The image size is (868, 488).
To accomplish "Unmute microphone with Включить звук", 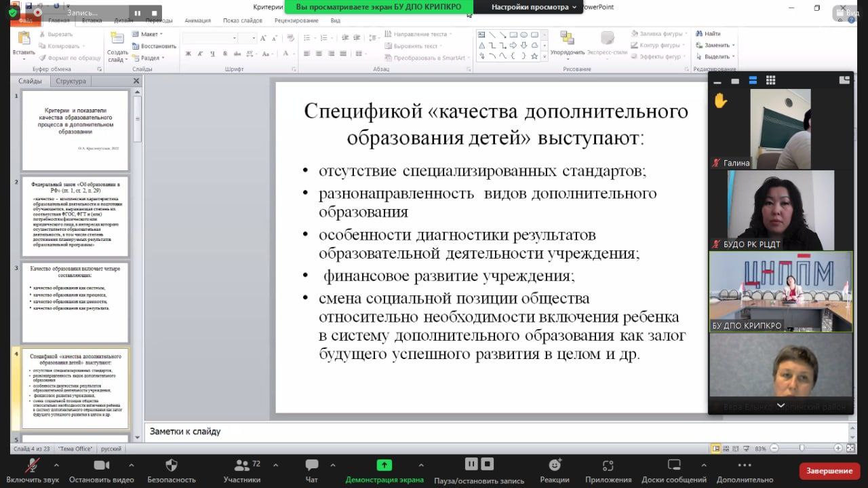I will pyautogui.click(x=32, y=466).
